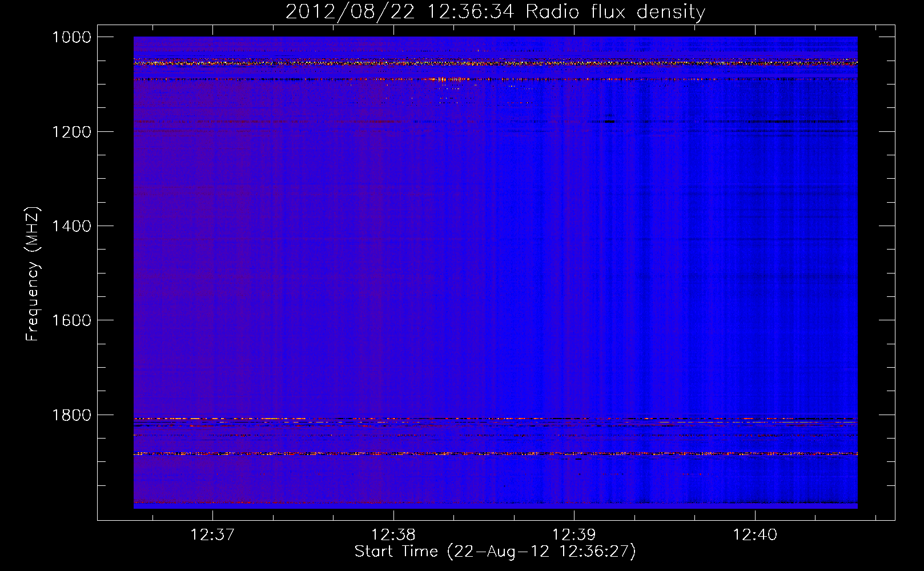Select the '1200' frequency axis label
This screenshot has height=571, width=924.
pos(71,132)
